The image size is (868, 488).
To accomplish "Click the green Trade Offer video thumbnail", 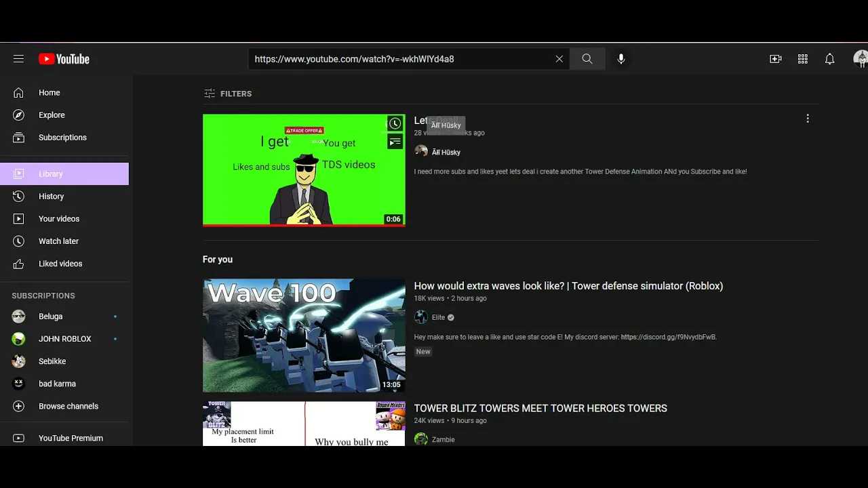I will (x=304, y=170).
